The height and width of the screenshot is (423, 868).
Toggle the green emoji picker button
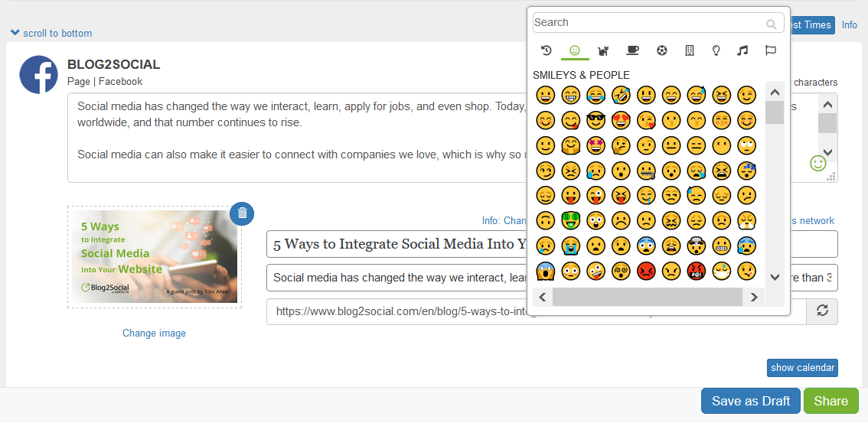818,163
